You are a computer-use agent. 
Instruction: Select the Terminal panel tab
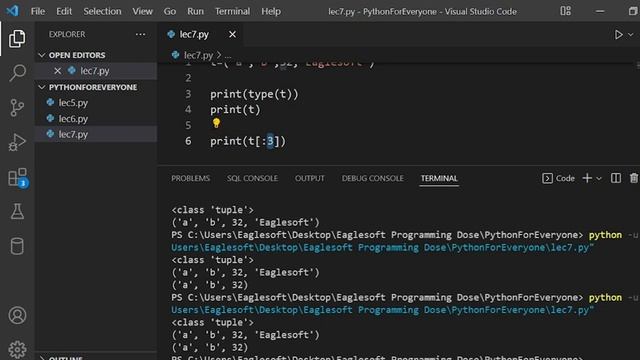tap(439, 178)
